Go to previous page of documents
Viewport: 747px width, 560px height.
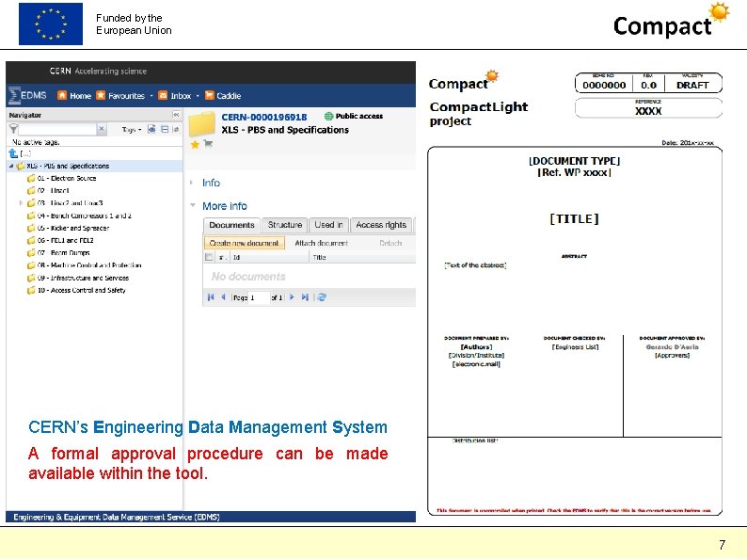point(223,297)
